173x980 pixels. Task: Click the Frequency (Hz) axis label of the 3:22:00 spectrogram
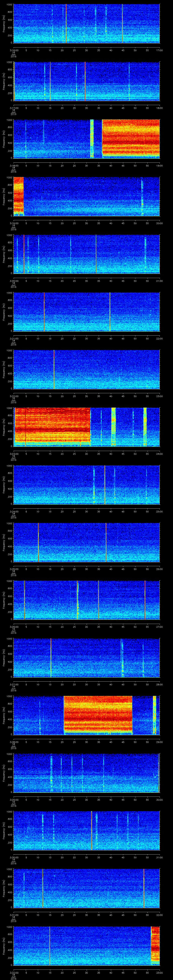coord(4,369)
